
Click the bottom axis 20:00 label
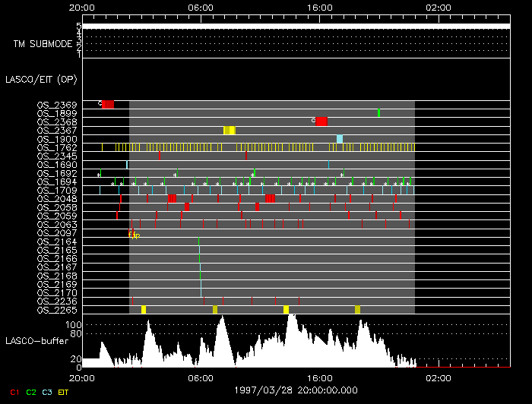pos(82,378)
